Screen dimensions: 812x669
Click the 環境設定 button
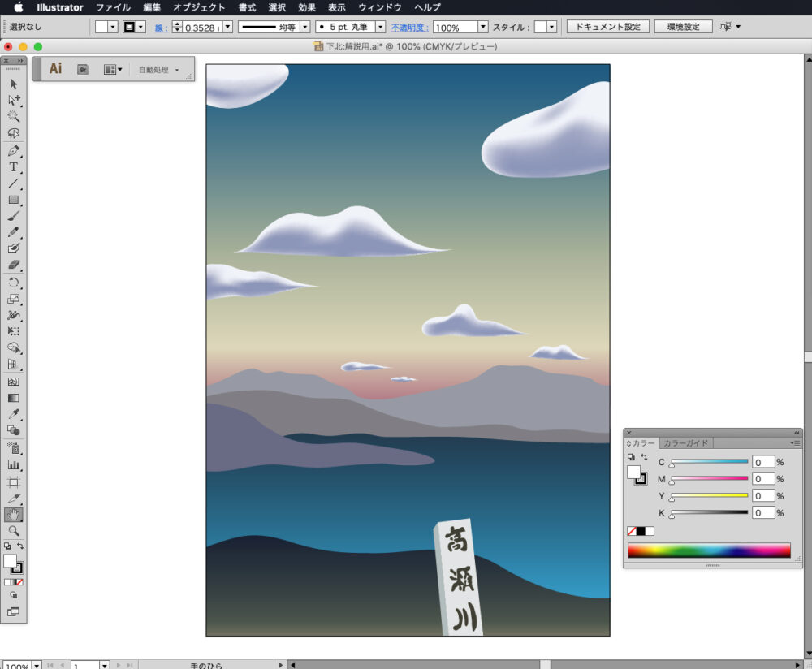pyautogui.click(x=683, y=27)
